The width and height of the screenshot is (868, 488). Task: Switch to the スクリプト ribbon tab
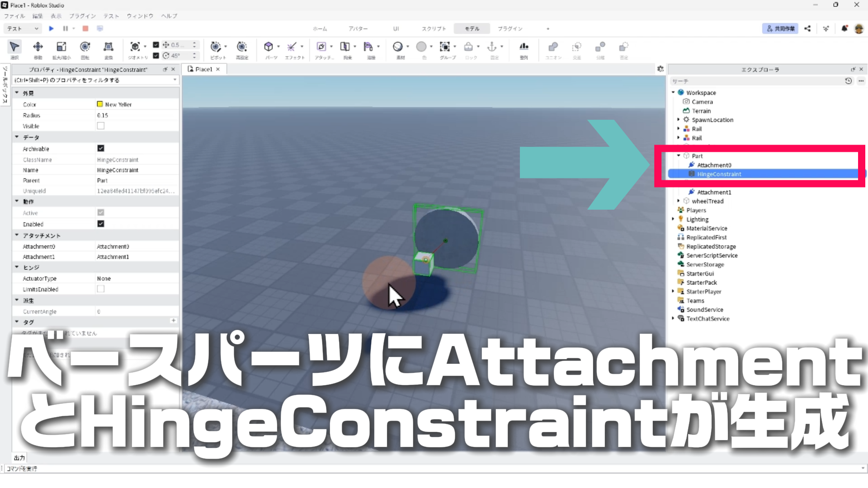point(434,28)
